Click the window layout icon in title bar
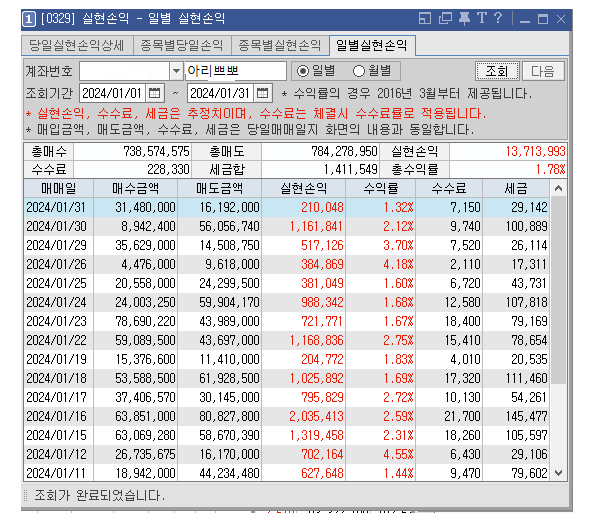The image size is (599, 522). click(x=424, y=18)
